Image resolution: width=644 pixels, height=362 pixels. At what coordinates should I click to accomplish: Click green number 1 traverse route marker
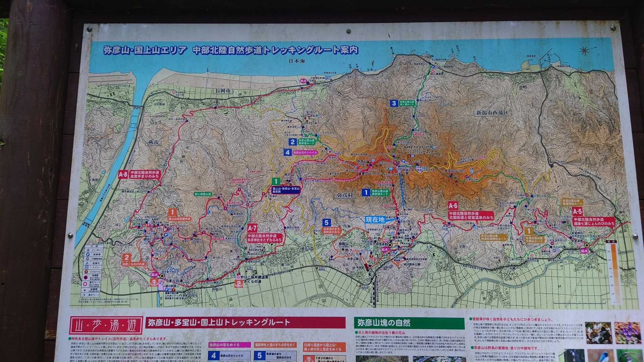tap(276, 182)
